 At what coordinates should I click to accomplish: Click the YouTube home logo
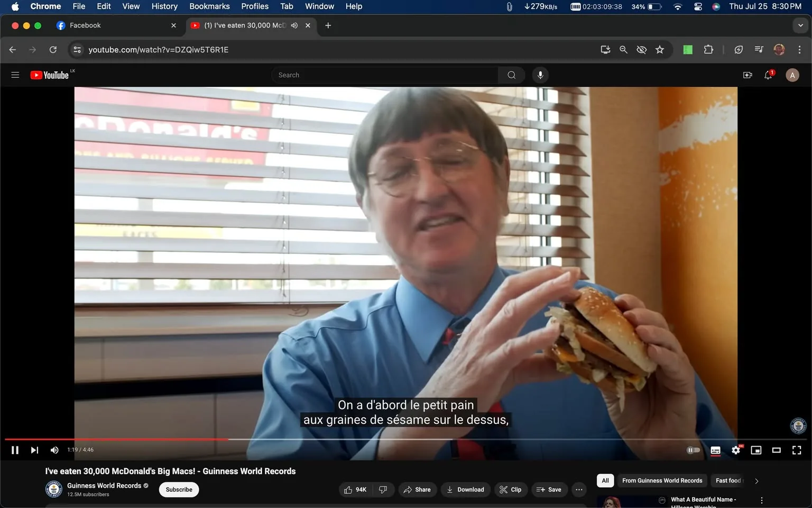click(x=50, y=75)
